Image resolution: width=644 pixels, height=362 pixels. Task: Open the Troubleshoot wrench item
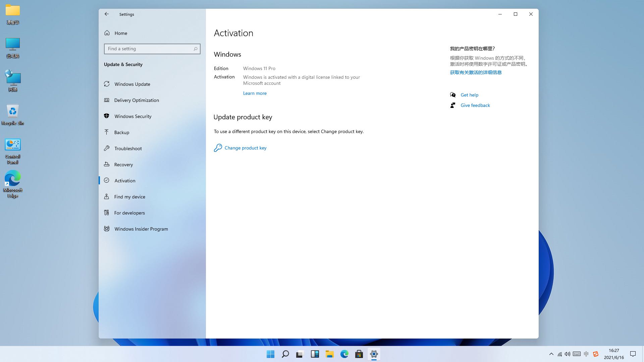[128, 148]
